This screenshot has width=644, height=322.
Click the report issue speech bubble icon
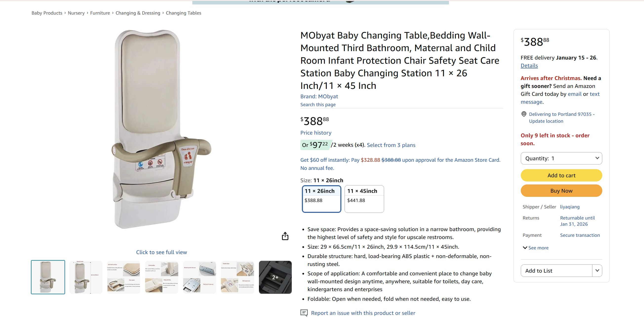coord(304,313)
